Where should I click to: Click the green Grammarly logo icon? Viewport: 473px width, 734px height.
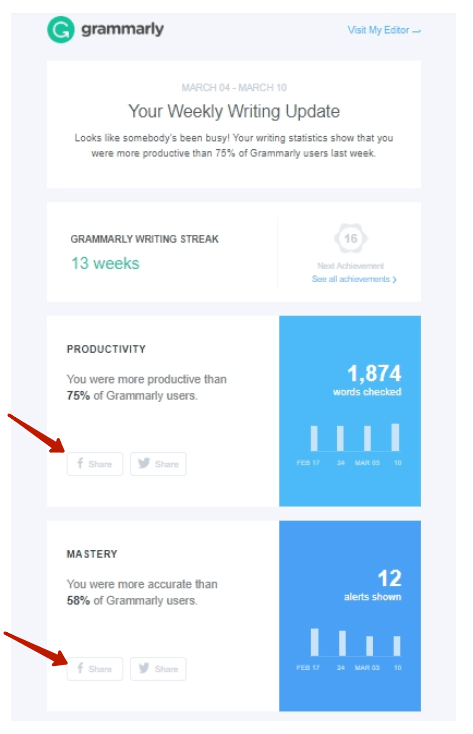click(x=61, y=29)
